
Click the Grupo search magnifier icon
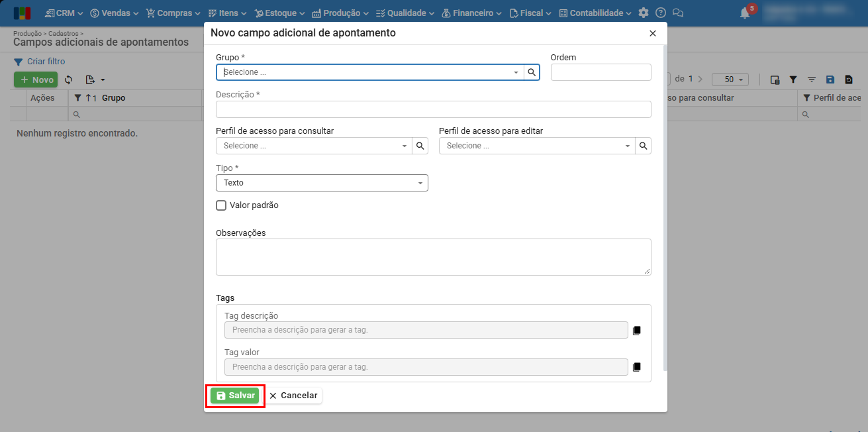coord(532,72)
